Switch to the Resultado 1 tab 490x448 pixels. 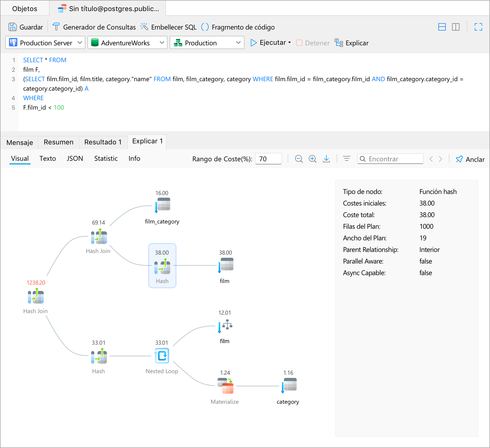[x=103, y=142]
